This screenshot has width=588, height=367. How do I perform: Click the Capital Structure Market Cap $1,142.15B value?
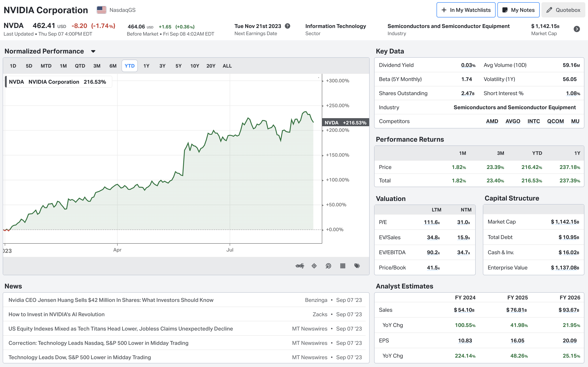pos(565,222)
